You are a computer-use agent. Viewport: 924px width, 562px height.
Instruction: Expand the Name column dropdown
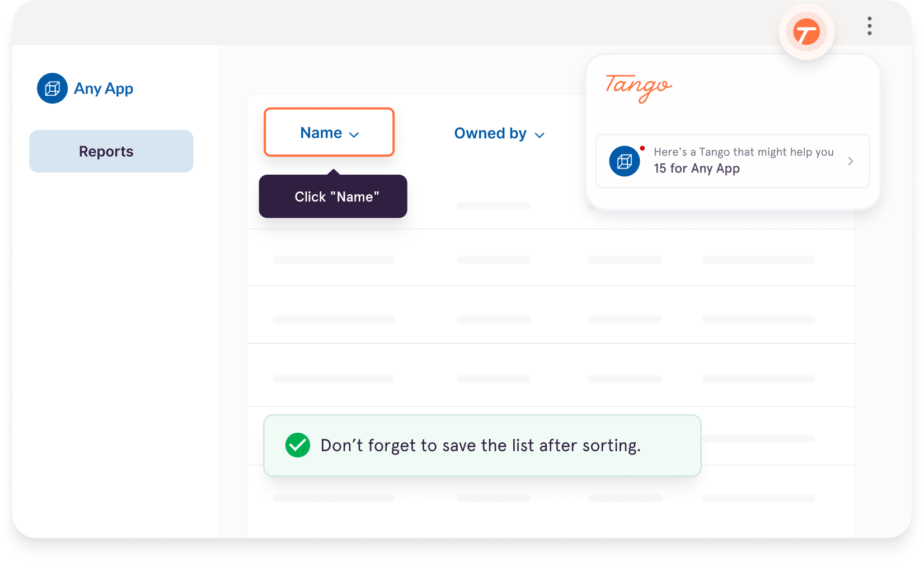click(x=329, y=132)
